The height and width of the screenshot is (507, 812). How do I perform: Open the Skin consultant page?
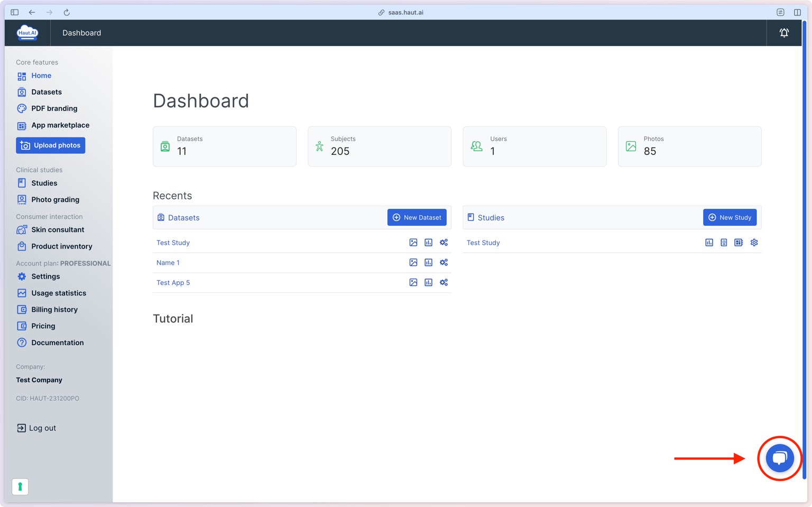(x=58, y=230)
